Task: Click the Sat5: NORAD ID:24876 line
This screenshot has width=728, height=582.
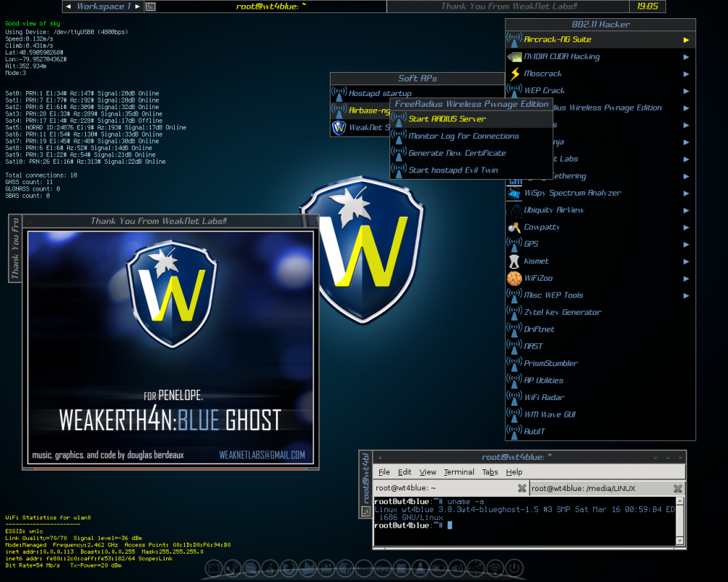Action: click(x=95, y=127)
